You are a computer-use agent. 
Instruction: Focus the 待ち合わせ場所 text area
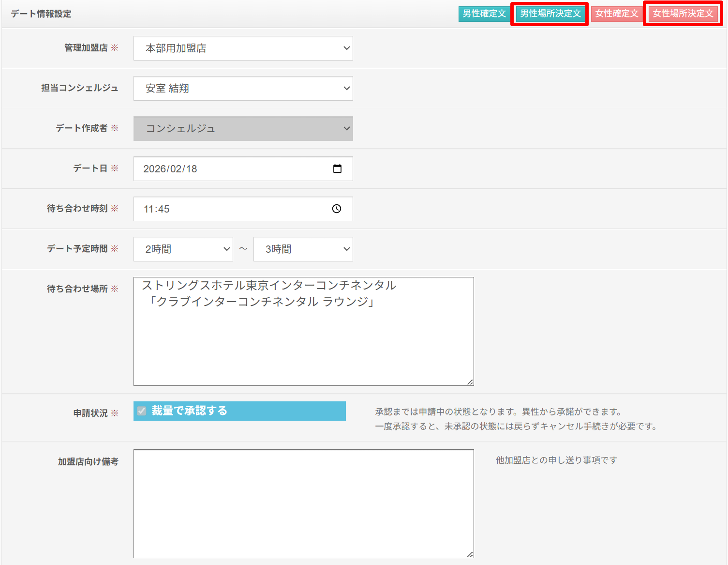coord(303,339)
